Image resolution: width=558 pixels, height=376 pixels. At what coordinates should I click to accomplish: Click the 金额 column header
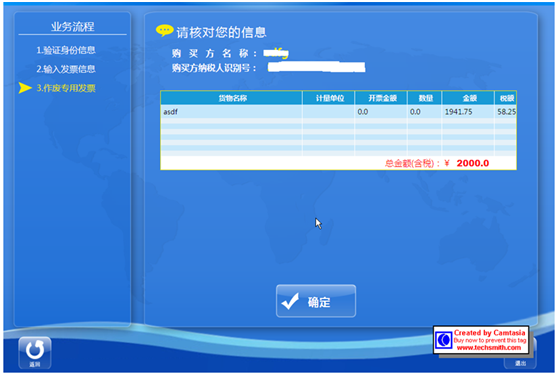point(468,98)
